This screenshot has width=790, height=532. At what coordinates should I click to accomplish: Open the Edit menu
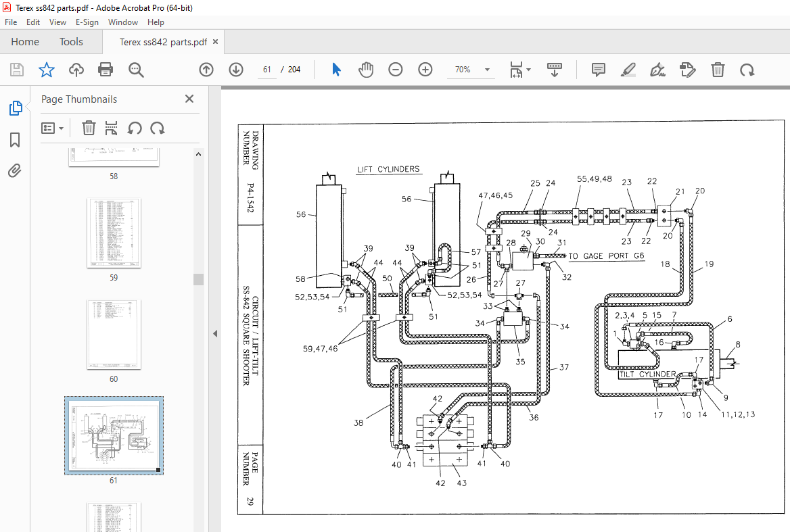pyautogui.click(x=33, y=22)
